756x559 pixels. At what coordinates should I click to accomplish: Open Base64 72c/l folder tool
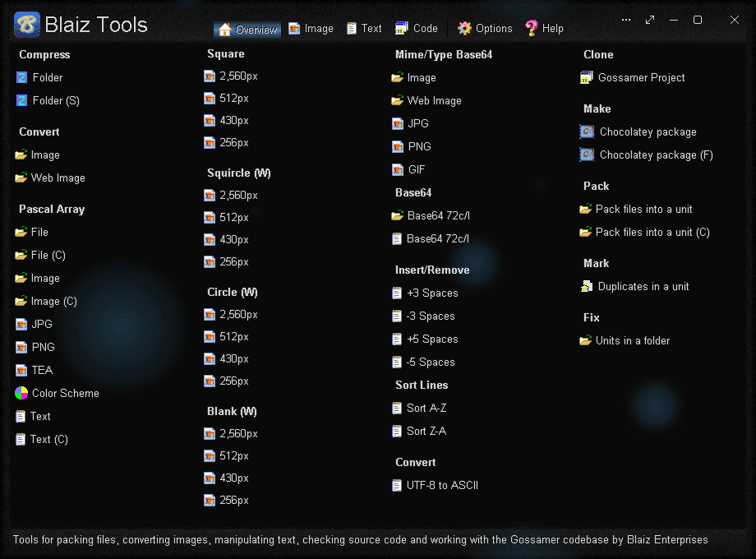[x=431, y=215]
